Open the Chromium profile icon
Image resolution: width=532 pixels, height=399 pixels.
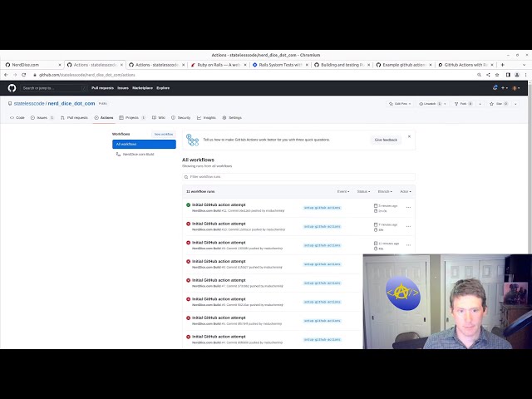coord(517,75)
